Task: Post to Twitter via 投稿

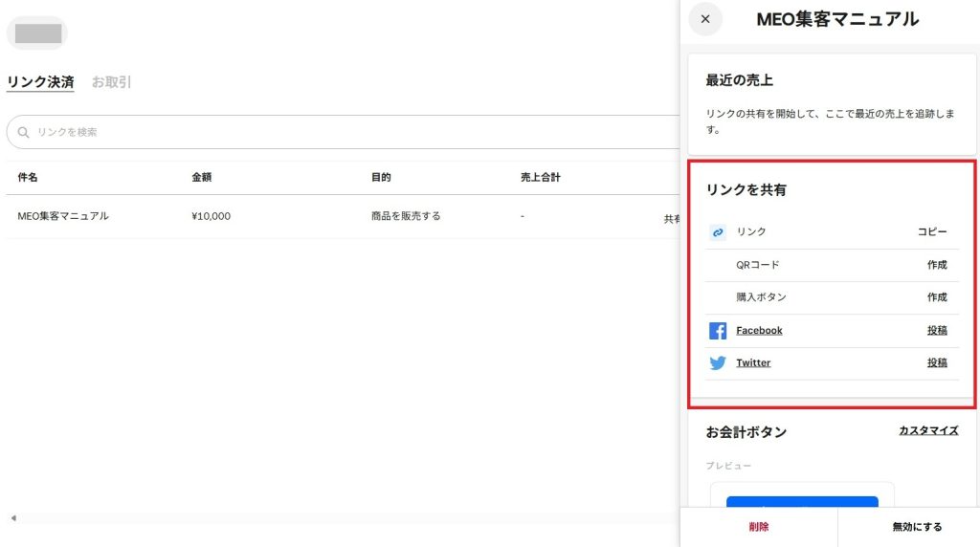Action: click(937, 362)
